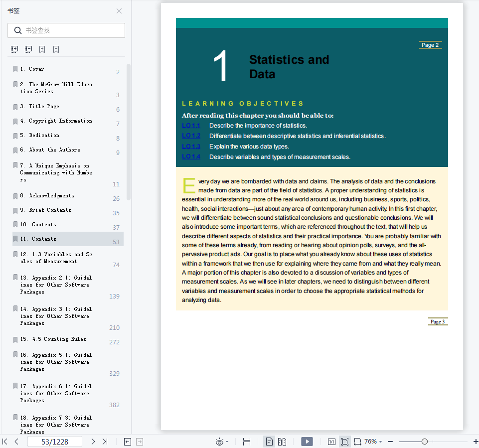Viewport: 479px width, 448px height.
Task: Click the bookmark panel scrollbar
Action: (x=129, y=132)
